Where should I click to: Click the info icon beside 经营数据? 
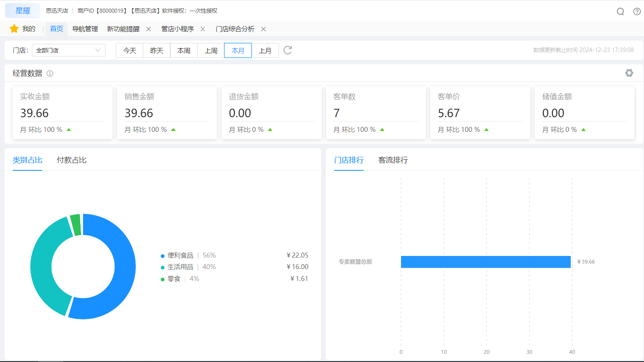(50, 74)
